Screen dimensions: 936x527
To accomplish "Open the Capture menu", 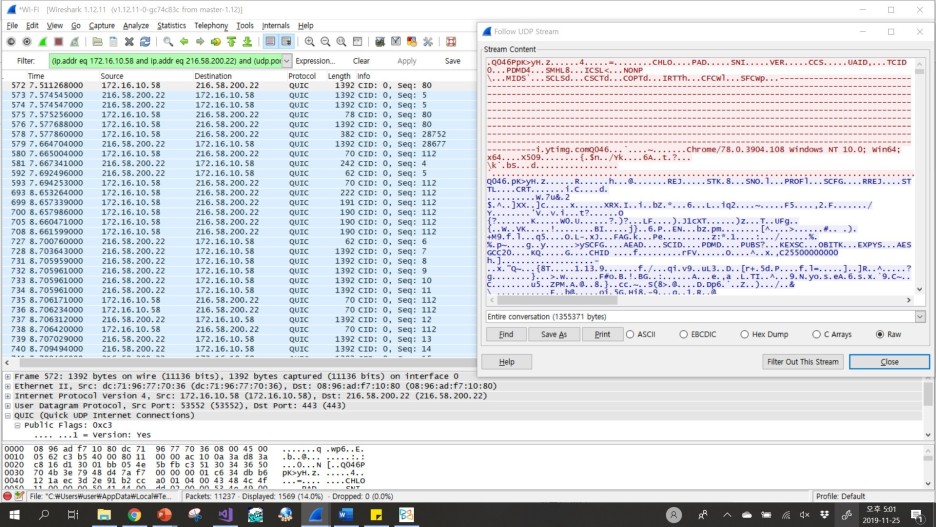I will [101, 26].
